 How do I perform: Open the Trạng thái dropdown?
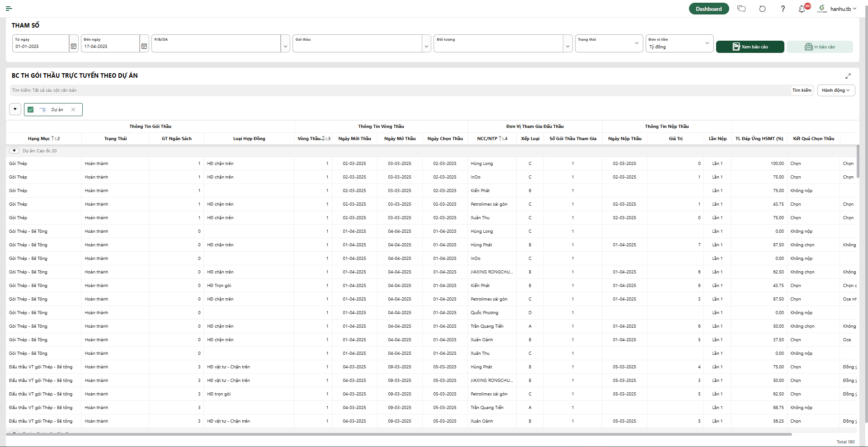[x=609, y=43]
